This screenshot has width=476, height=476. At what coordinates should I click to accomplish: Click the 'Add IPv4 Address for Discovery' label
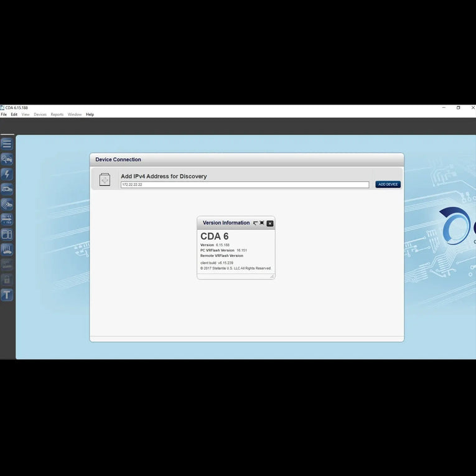pyautogui.click(x=164, y=176)
